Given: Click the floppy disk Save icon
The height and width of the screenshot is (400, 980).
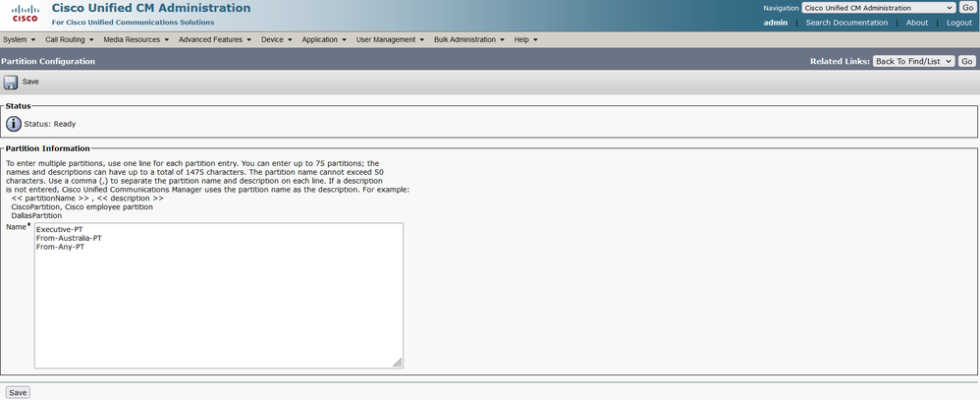Looking at the screenshot, I should coord(11,82).
